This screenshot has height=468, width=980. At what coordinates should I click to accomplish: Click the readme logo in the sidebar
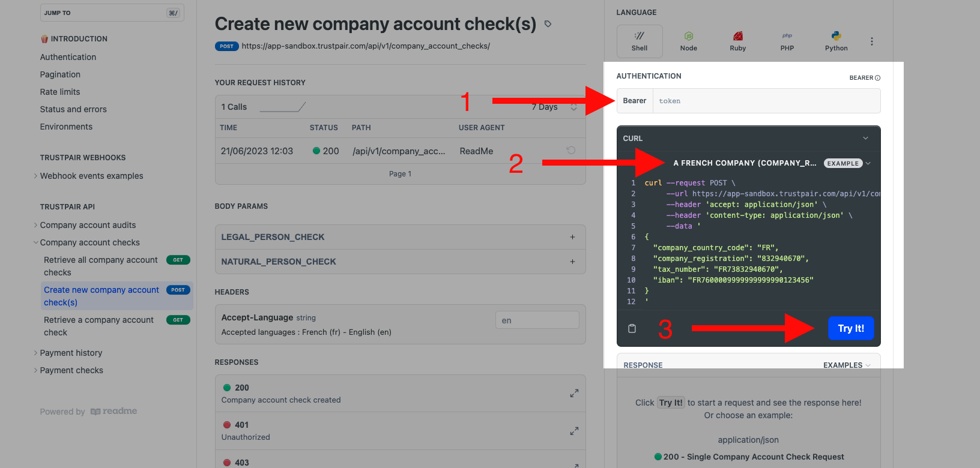[x=114, y=411]
